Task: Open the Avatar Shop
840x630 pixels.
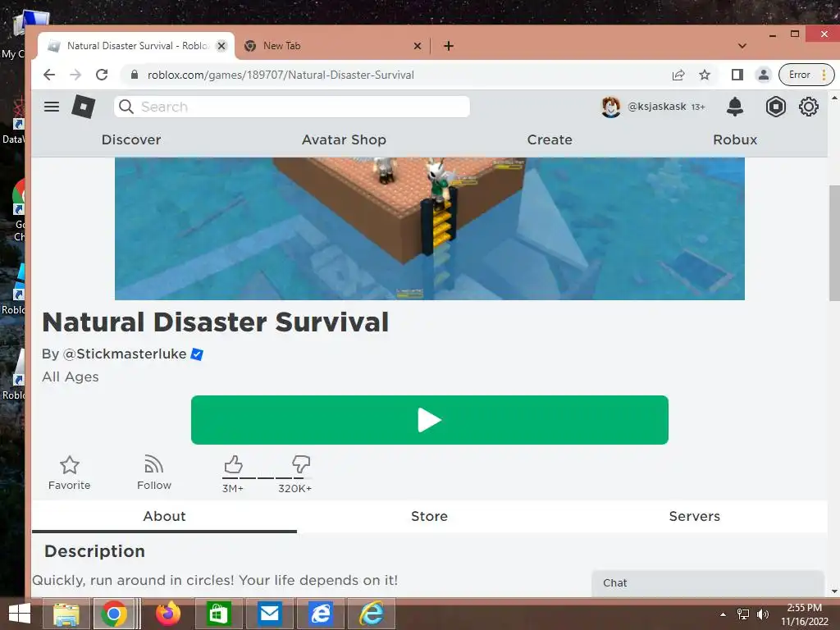Action: tap(344, 139)
